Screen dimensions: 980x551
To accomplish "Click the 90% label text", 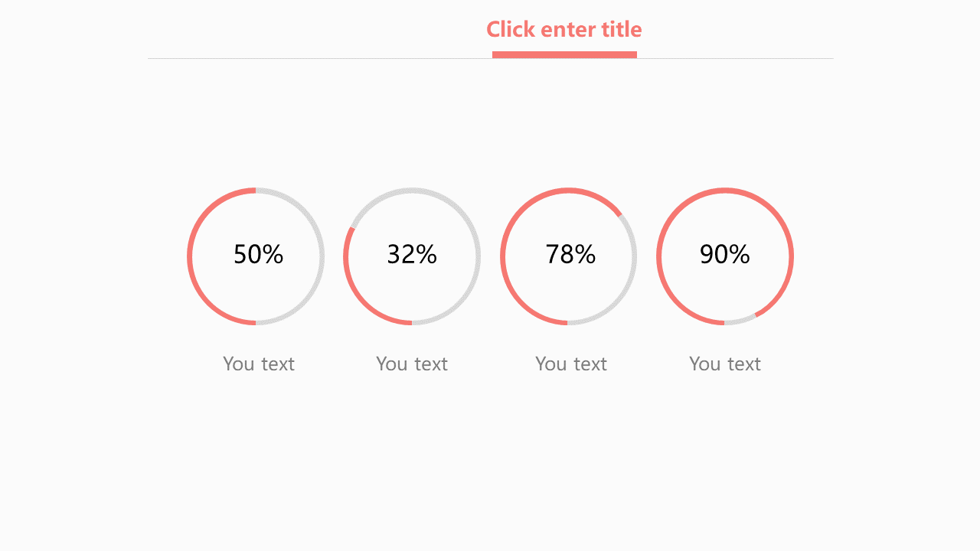I will click(x=724, y=254).
